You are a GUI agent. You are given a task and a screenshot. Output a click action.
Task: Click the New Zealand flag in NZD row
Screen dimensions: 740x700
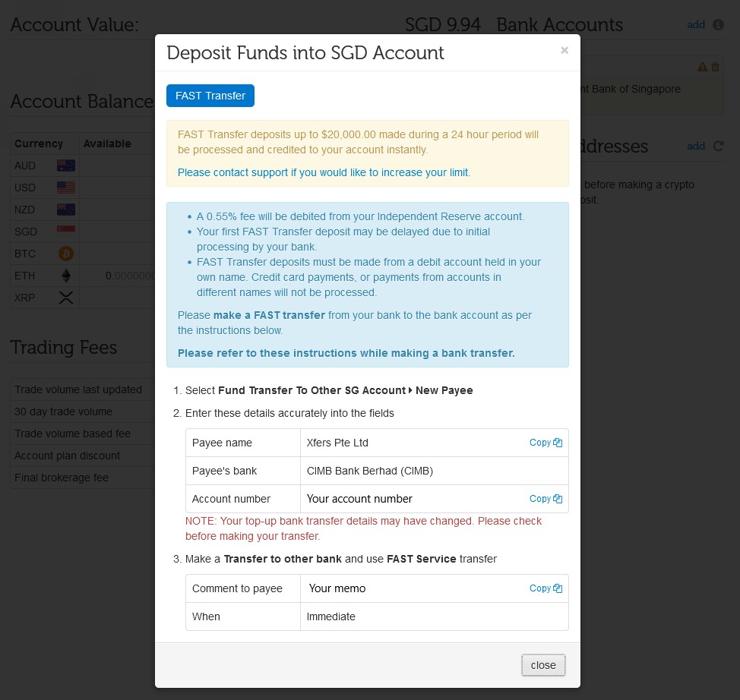(x=66, y=210)
